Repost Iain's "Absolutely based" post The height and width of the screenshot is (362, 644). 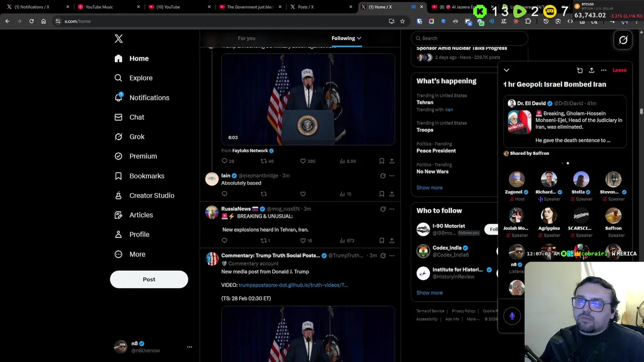[264, 194]
